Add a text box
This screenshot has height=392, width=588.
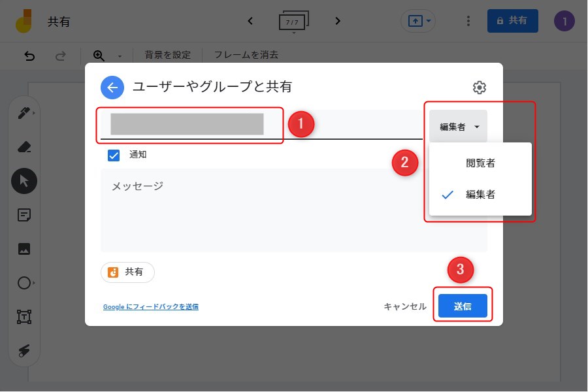(24, 317)
